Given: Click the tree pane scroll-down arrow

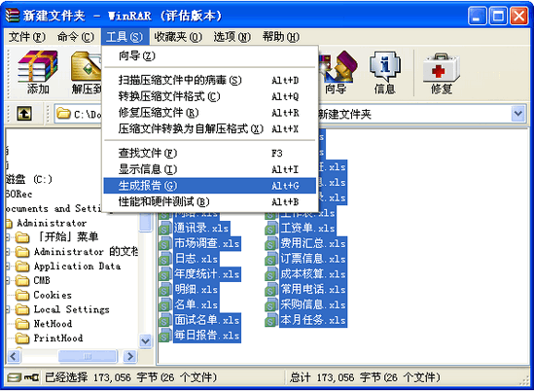Looking at the screenshot, I should point(146,340).
